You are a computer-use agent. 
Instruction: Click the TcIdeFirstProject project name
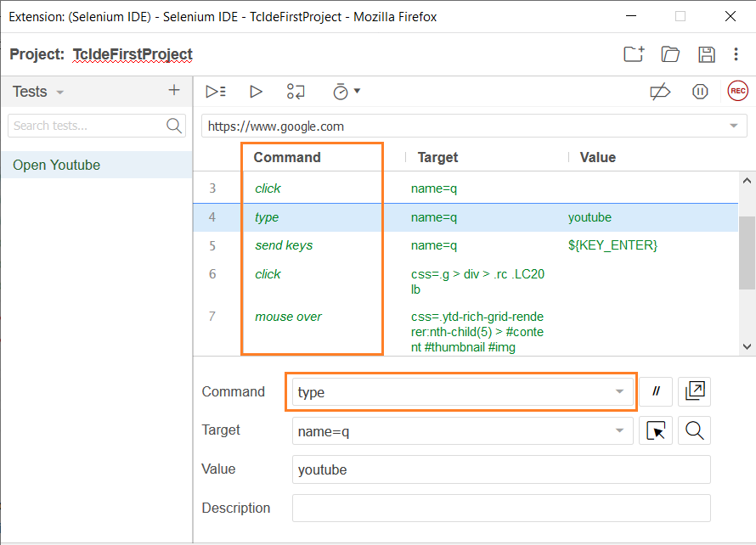coord(133,54)
